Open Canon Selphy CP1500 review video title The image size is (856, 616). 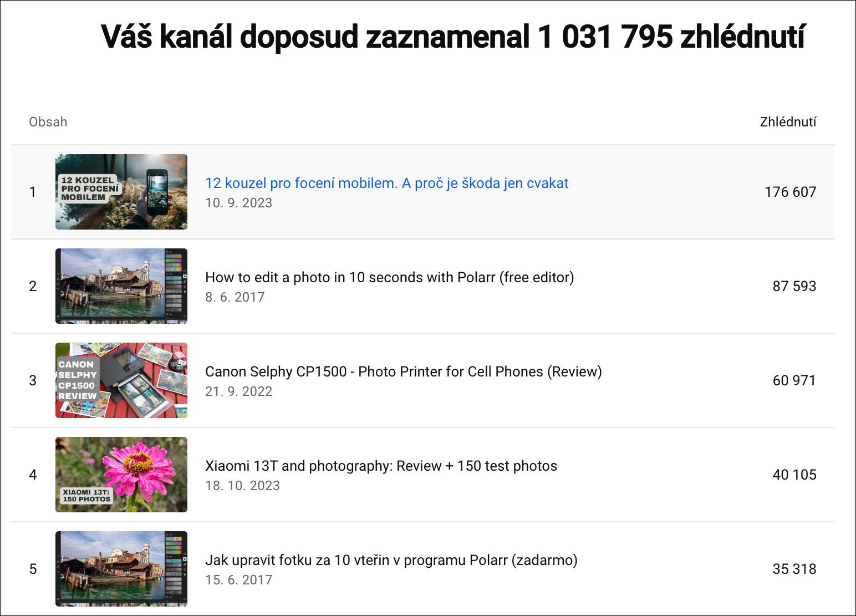(404, 371)
